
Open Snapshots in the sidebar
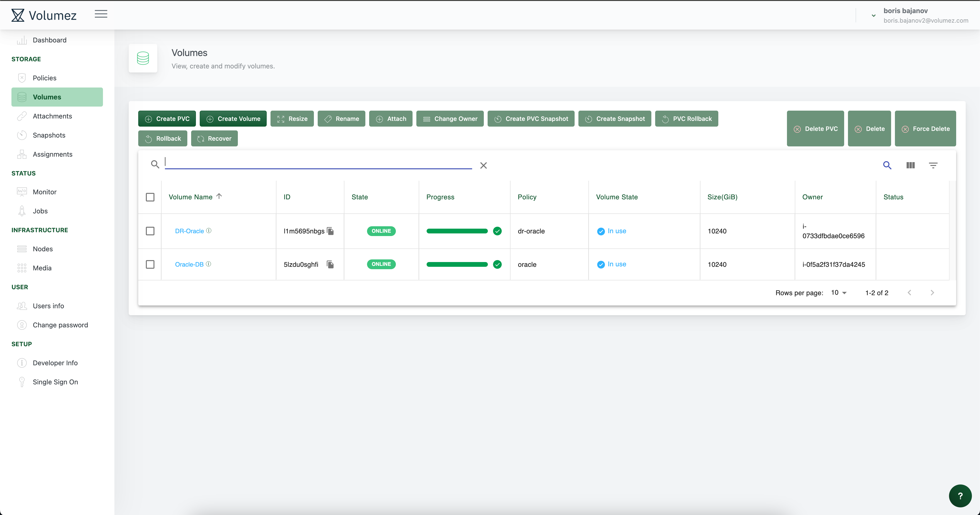pos(49,135)
